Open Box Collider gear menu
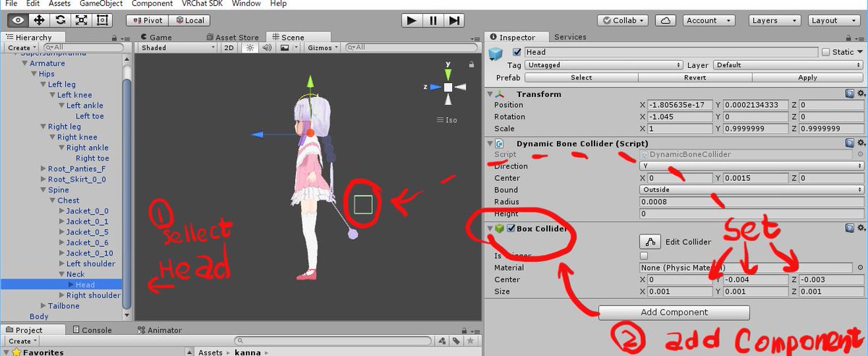This screenshot has width=868, height=356. (861, 229)
